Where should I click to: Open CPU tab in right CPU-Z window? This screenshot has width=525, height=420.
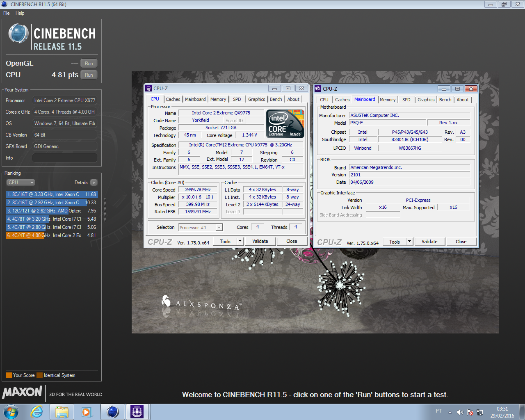pos(324,100)
